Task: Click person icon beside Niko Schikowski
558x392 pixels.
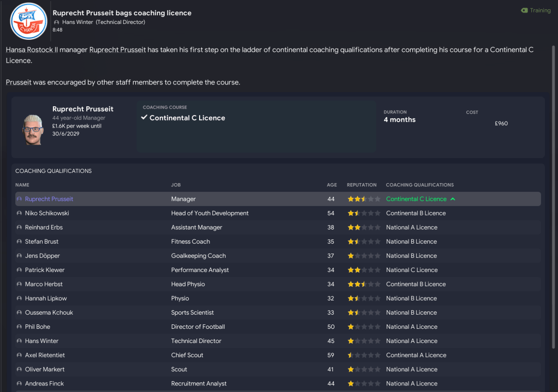Action: (x=20, y=213)
